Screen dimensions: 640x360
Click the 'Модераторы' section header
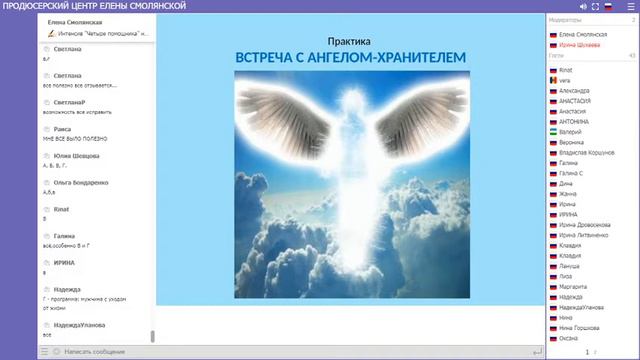click(565, 20)
